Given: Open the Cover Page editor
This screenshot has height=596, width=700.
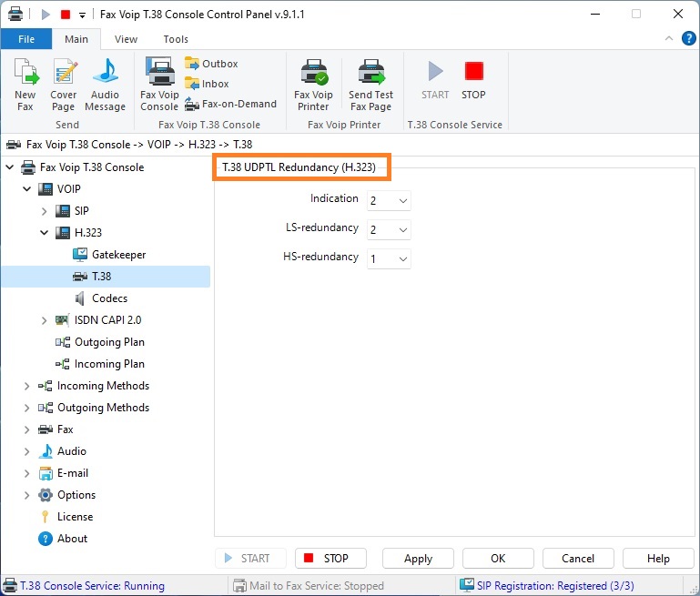Looking at the screenshot, I should 64,84.
